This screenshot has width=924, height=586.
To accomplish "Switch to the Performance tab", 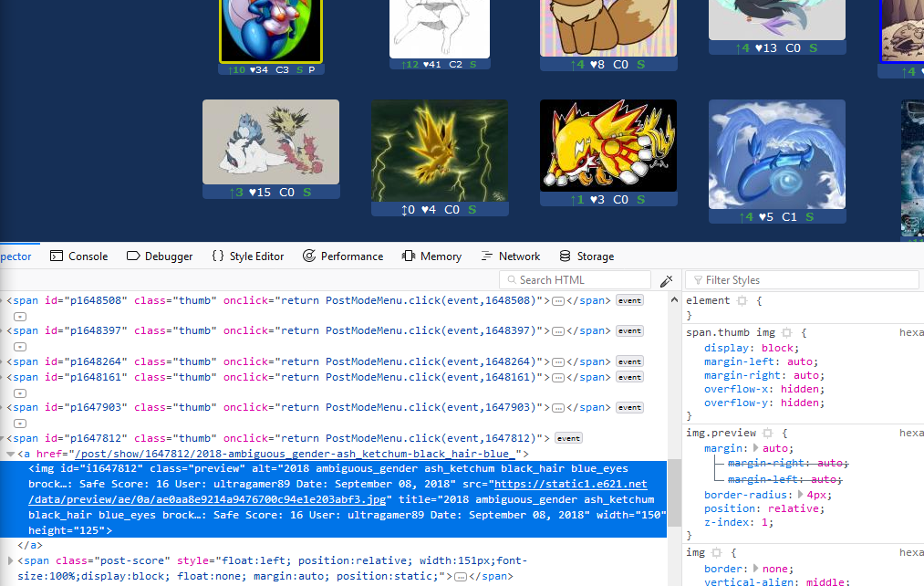I will [x=343, y=256].
